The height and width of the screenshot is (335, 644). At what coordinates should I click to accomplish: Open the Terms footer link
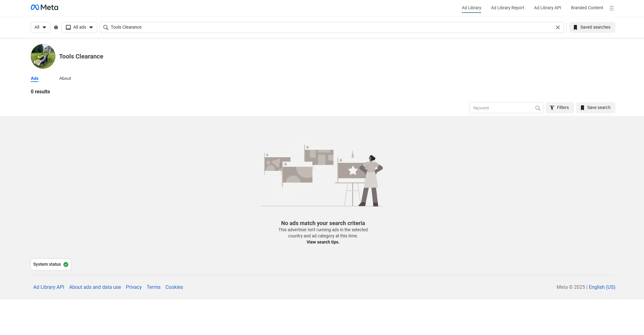point(154,287)
